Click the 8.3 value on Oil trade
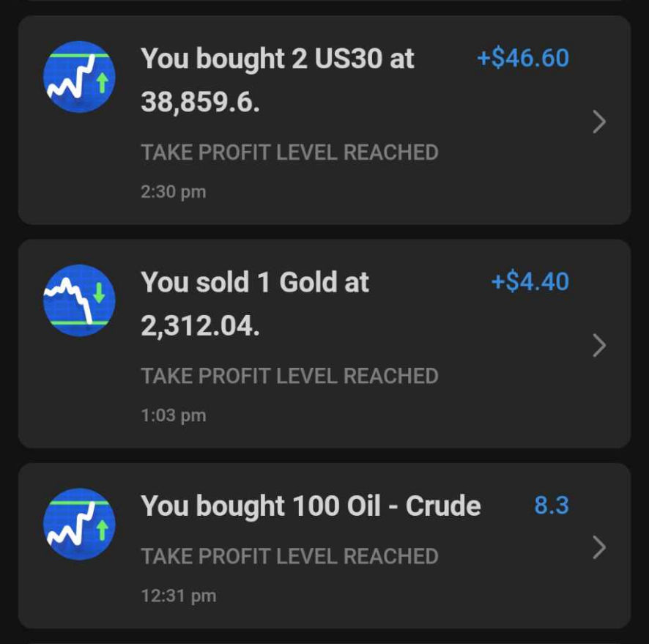Screen dimensions: 649x644 pyautogui.click(x=551, y=506)
